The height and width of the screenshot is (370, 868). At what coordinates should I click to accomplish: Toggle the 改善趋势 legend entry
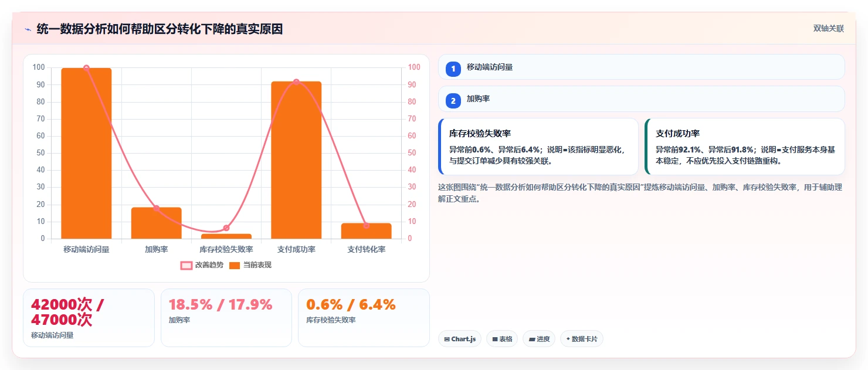click(202, 265)
